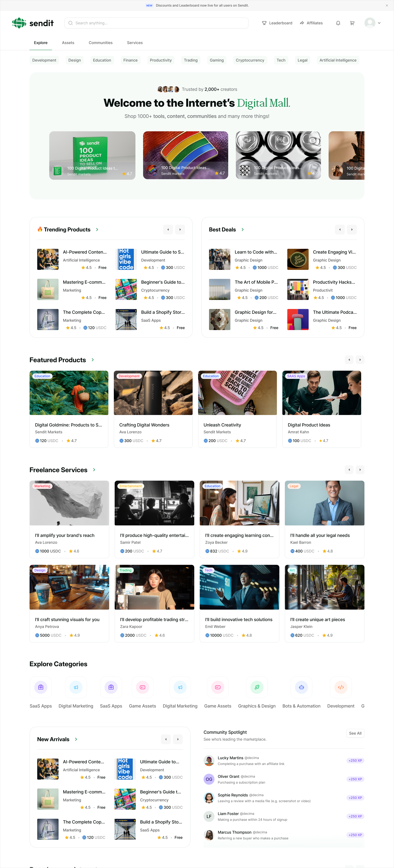Click 'See All' in Community Spotlight
394x868 pixels.
click(x=355, y=733)
